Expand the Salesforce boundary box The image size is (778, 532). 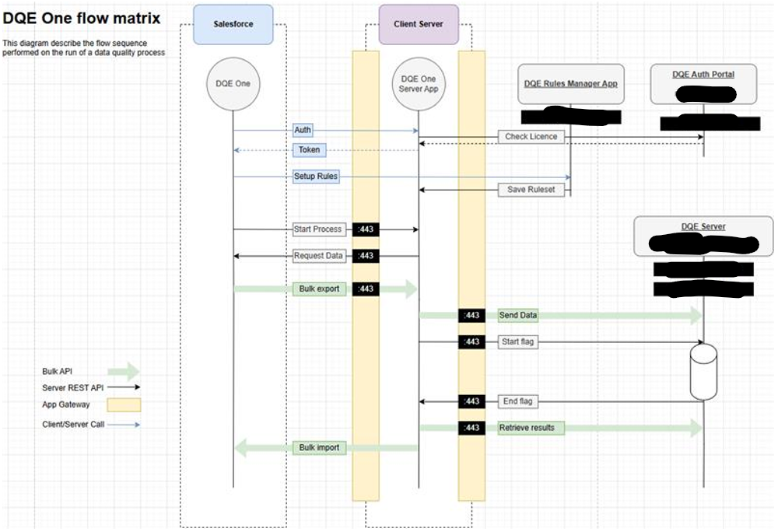[x=233, y=24]
